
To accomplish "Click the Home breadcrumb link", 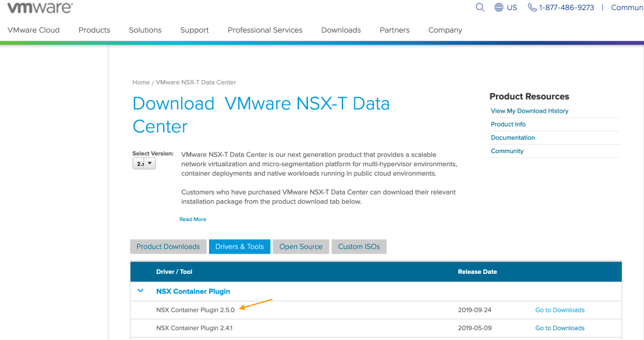I will click(141, 82).
